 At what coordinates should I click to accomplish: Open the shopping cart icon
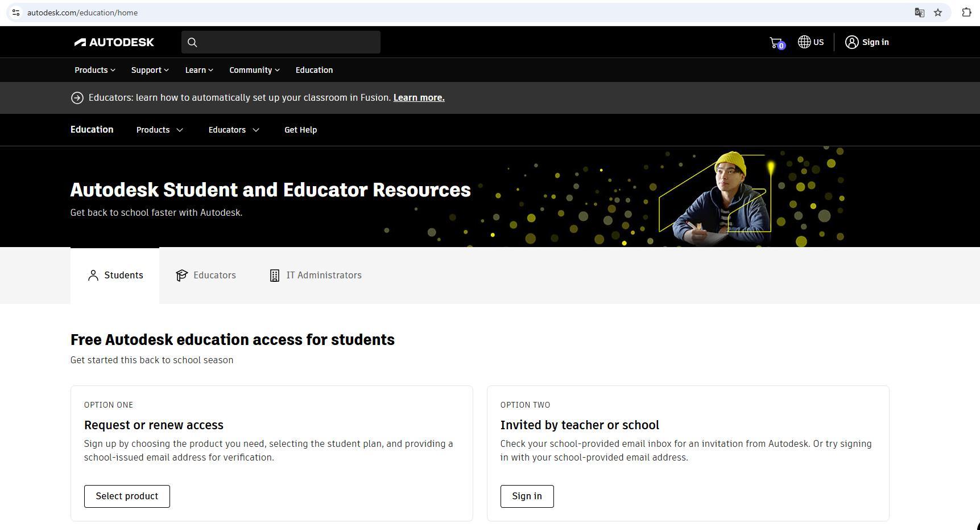tap(776, 43)
